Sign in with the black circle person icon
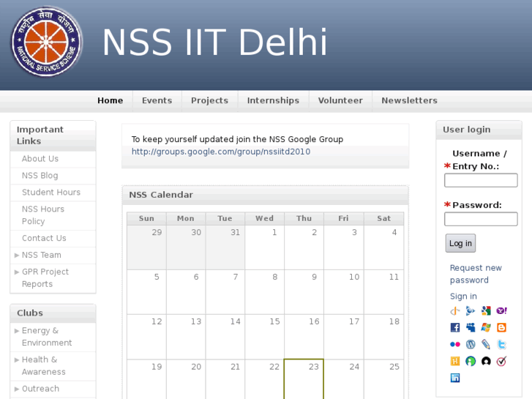532x399 pixels. click(x=486, y=361)
